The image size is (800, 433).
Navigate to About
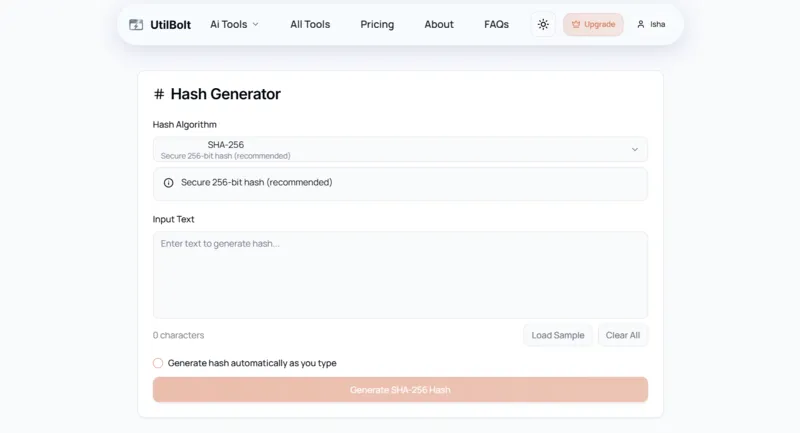439,24
